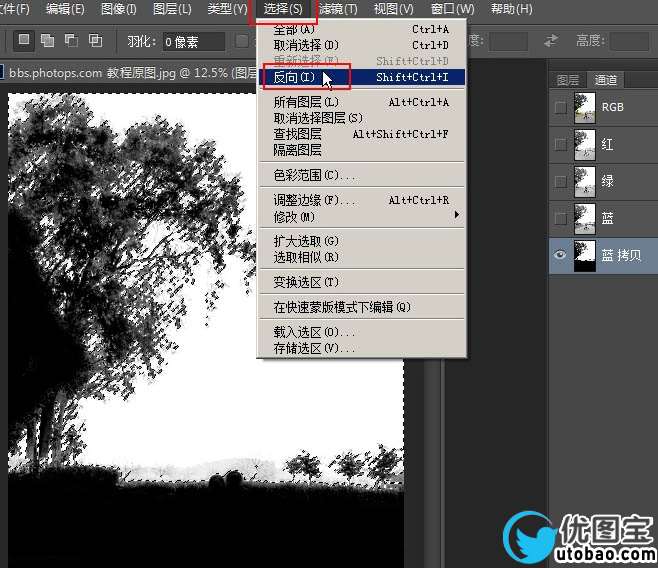The height and width of the screenshot is (568, 658).
Task: Swap width and height arrows icon
Action: coord(551,41)
